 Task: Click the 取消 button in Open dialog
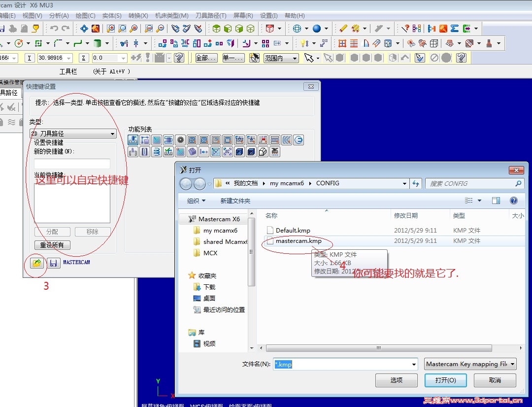(495, 380)
